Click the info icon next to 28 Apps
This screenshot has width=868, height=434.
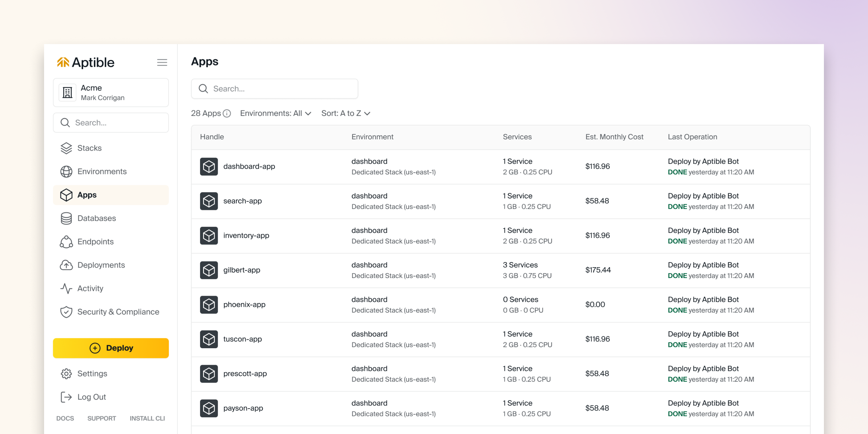[x=227, y=114]
